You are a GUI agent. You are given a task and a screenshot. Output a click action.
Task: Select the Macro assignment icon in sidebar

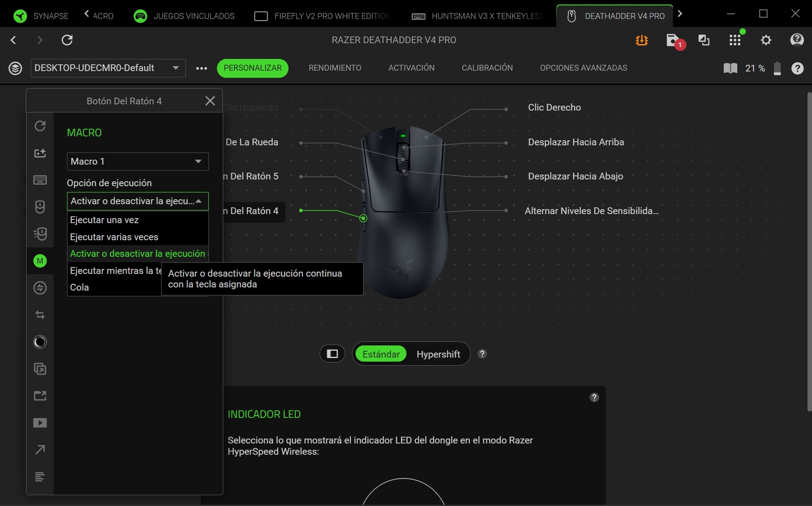pos(40,261)
